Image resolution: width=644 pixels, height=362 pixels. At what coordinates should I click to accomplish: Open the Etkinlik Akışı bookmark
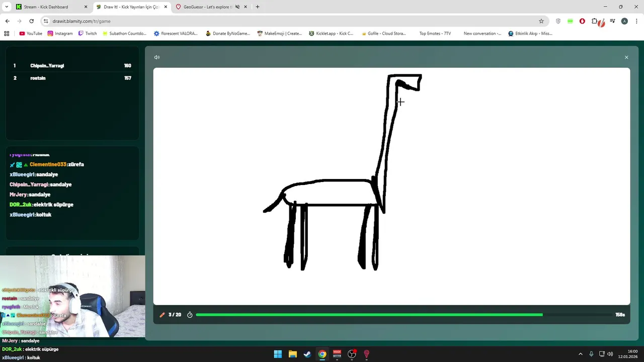coord(530,34)
